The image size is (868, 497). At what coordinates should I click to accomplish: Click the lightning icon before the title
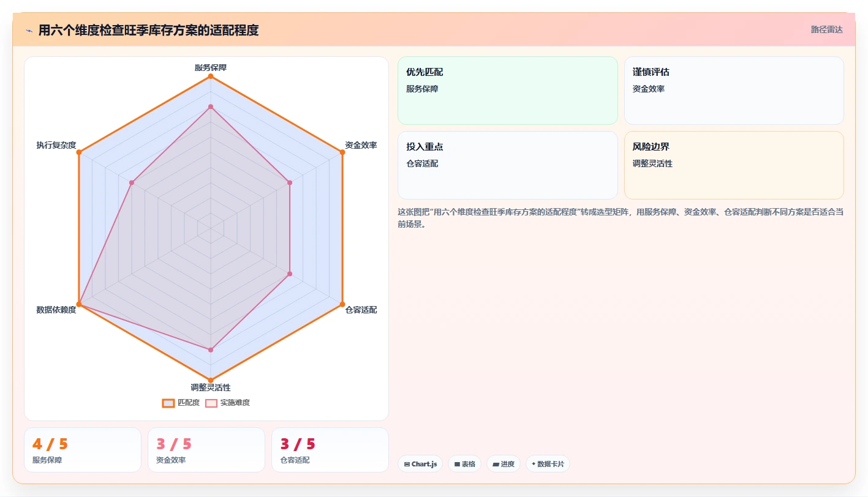coord(29,31)
